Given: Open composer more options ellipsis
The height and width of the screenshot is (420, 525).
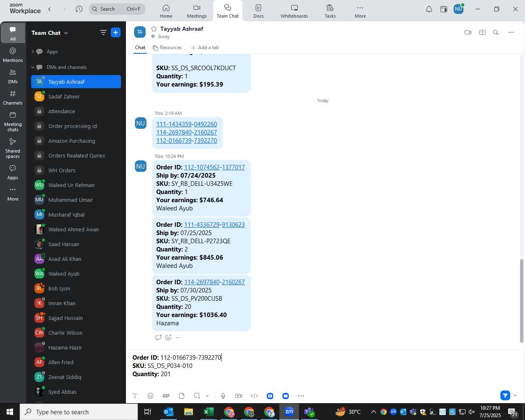Looking at the screenshot, I should (x=301, y=396).
